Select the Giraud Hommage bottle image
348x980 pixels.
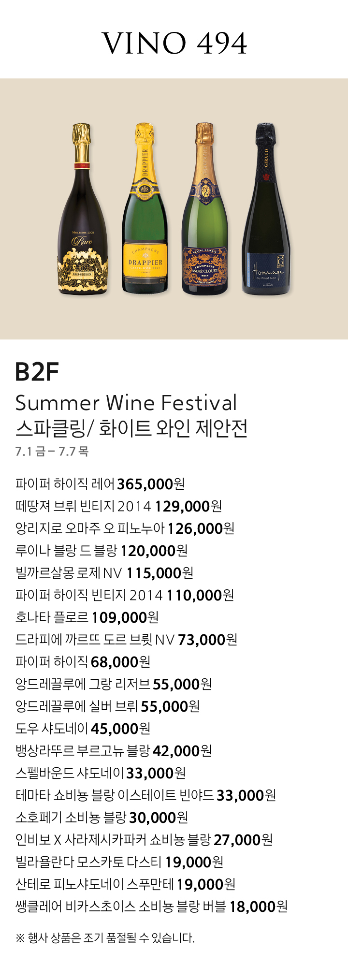coord(266,209)
